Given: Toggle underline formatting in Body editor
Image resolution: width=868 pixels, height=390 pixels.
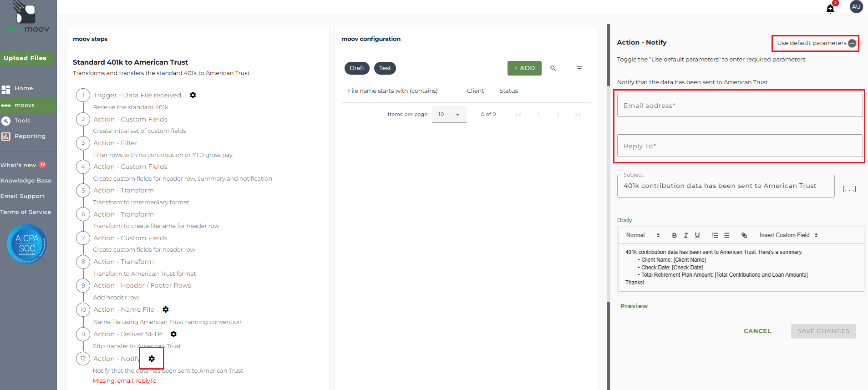Looking at the screenshot, I should click(697, 235).
